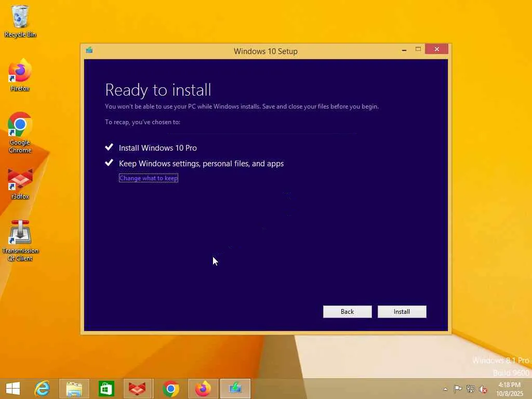This screenshot has width=532, height=399.
Task: Click the checkmark beside Install Windows 10 Pro
Action: pos(109,147)
